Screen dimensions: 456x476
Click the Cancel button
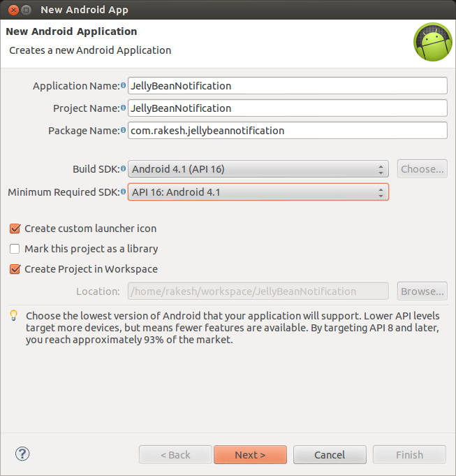pyautogui.click(x=330, y=455)
